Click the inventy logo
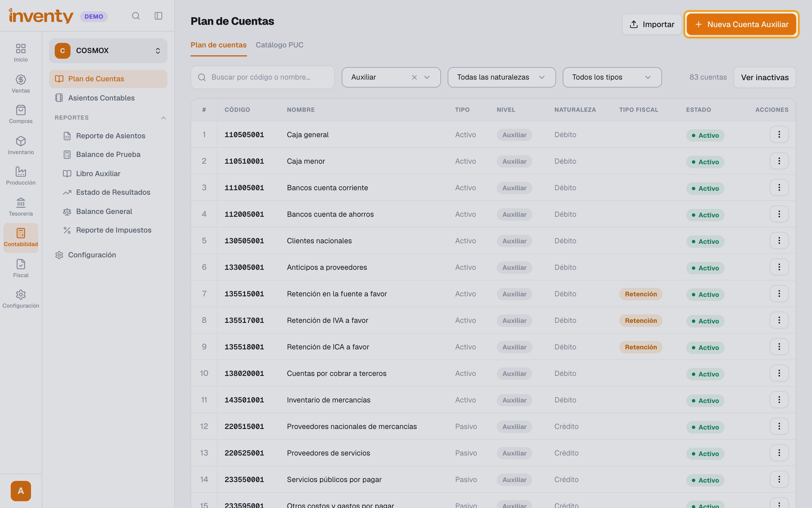This screenshot has width=812, height=508. pos(41,16)
